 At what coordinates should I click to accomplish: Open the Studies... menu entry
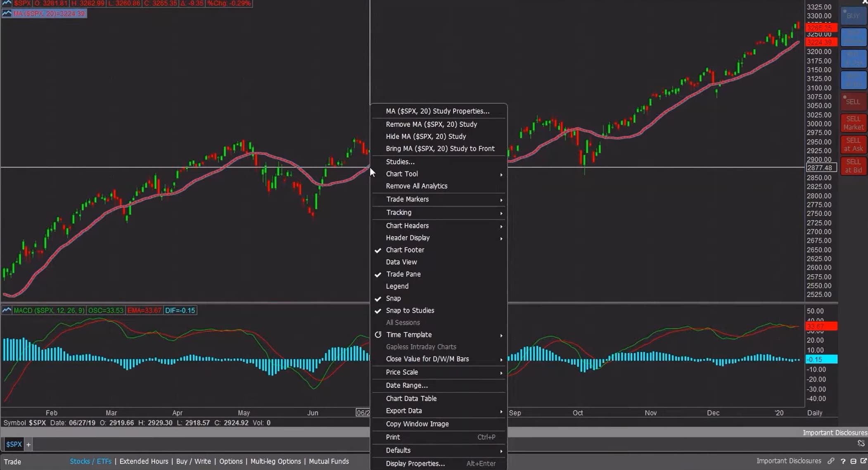(439, 162)
